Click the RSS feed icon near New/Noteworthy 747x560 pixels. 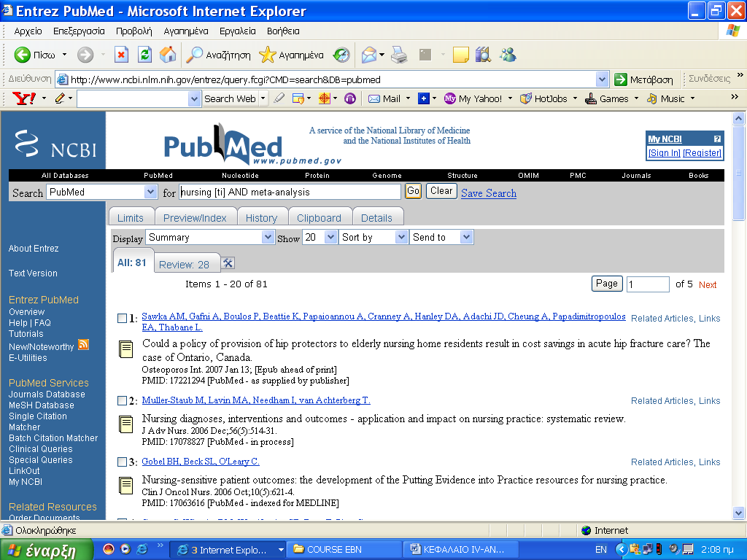click(x=83, y=344)
